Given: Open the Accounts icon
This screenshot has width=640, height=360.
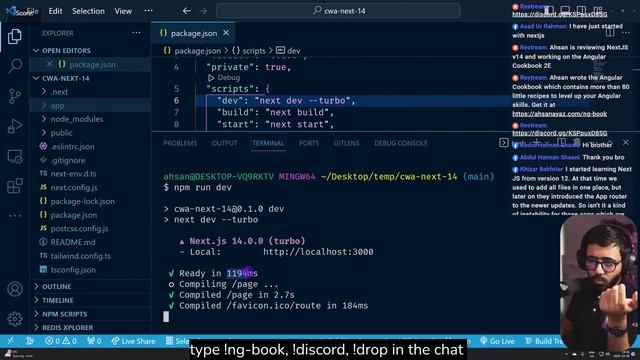Looking at the screenshot, I should [x=15, y=289].
